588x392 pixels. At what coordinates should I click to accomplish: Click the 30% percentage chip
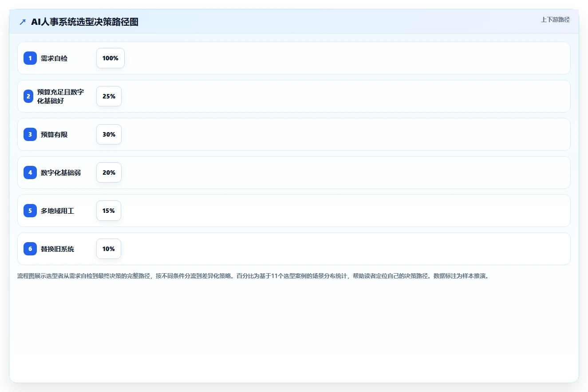(109, 134)
